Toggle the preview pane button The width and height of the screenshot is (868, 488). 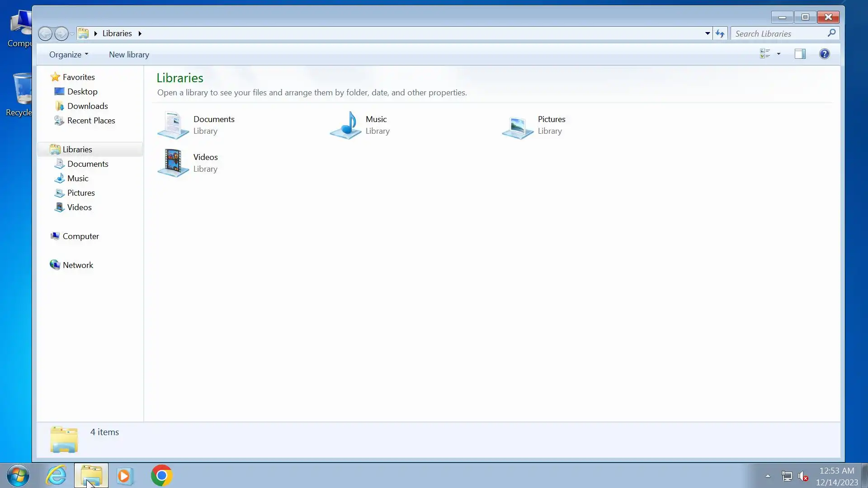pyautogui.click(x=800, y=54)
